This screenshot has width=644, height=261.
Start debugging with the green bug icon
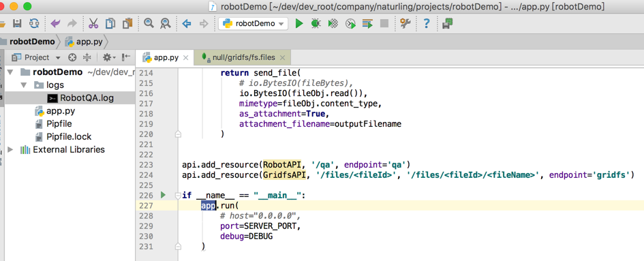pos(316,23)
